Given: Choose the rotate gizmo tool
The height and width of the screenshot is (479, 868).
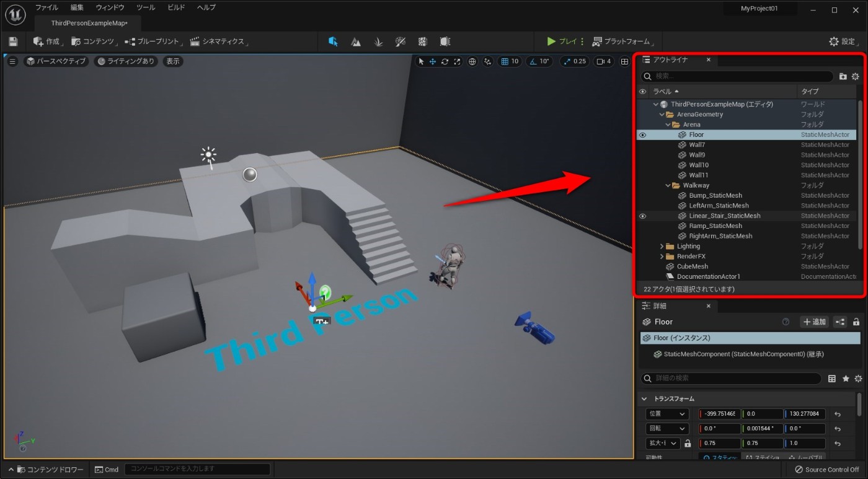Looking at the screenshot, I should point(445,61).
